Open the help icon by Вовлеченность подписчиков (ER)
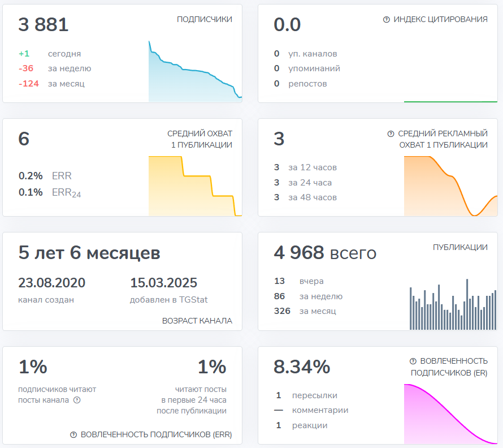Image resolution: width=503 pixels, height=448 pixels. click(413, 361)
